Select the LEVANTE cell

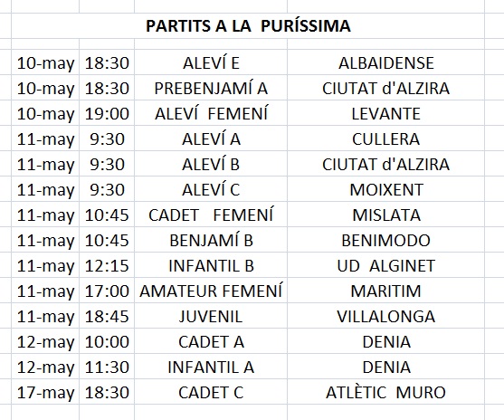[385, 113]
